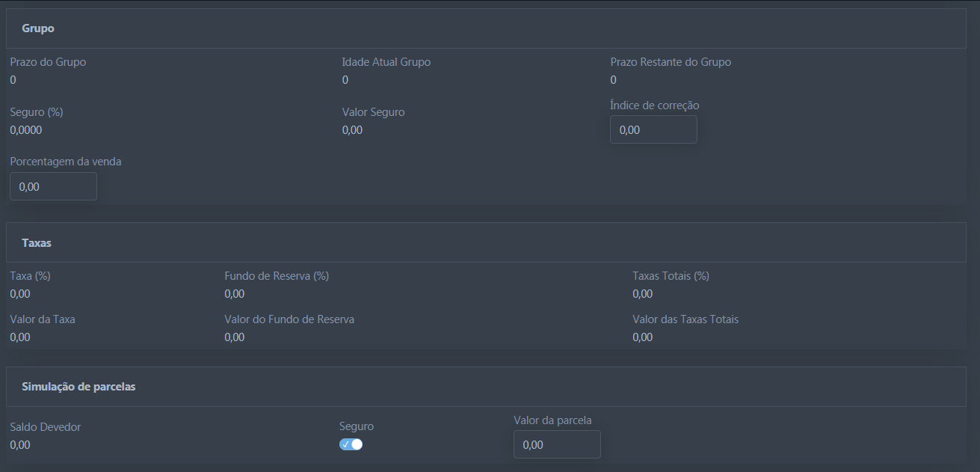The image size is (980, 472).
Task: Click the Idade Atual Grupo label
Action: 386,62
